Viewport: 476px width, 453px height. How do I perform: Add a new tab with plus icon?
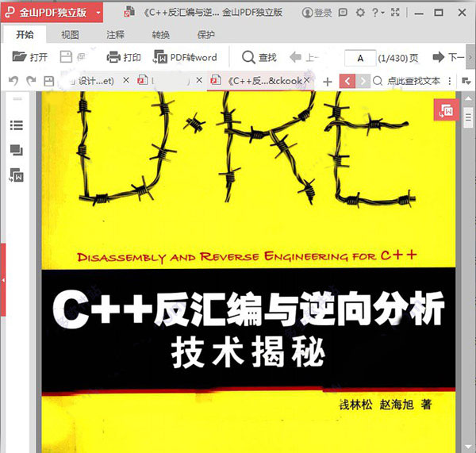pos(327,82)
